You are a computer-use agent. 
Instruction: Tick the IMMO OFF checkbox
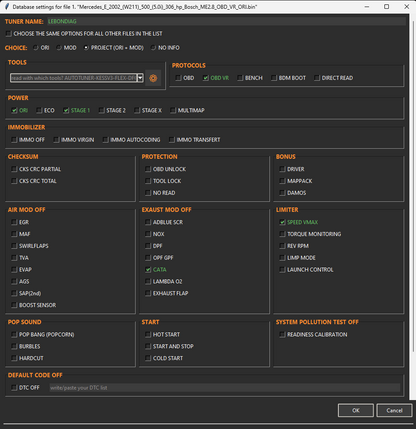pyautogui.click(x=14, y=140)
